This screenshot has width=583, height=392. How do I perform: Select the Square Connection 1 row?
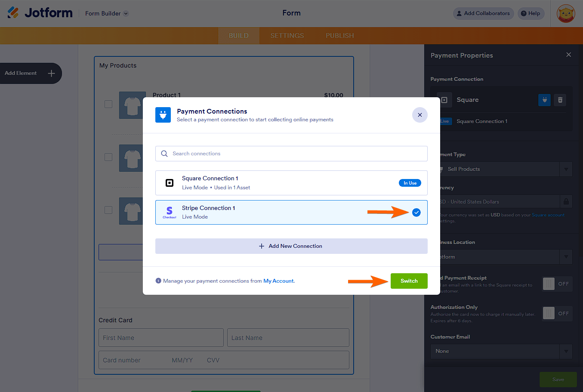[x=291, y=183]
